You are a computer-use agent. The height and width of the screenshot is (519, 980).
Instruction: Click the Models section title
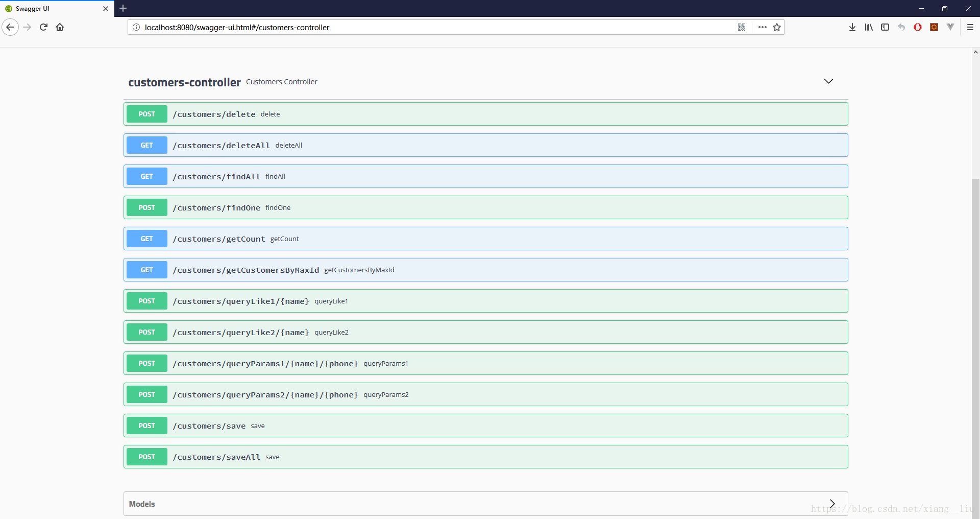point(142,504)
